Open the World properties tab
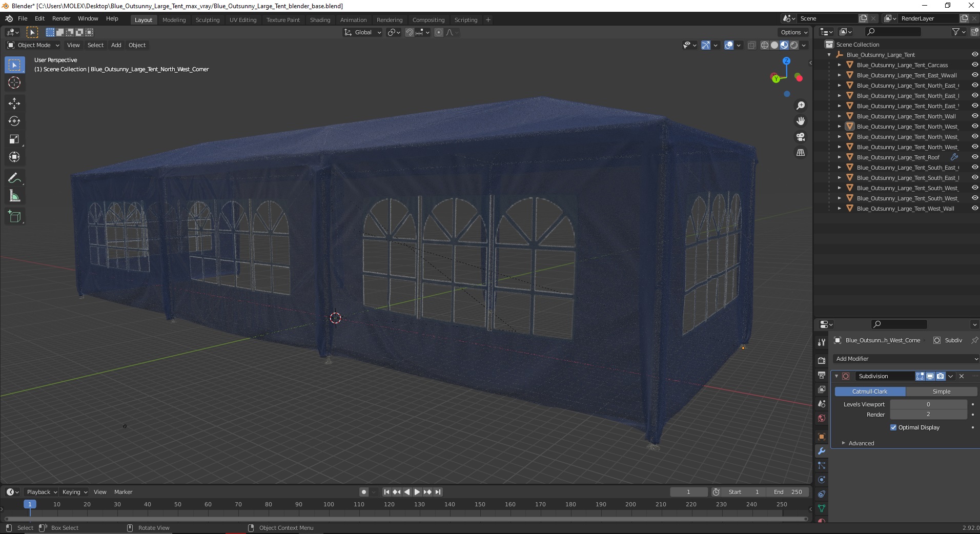Viewport: 980px width, 534px height. pos(822,418)
